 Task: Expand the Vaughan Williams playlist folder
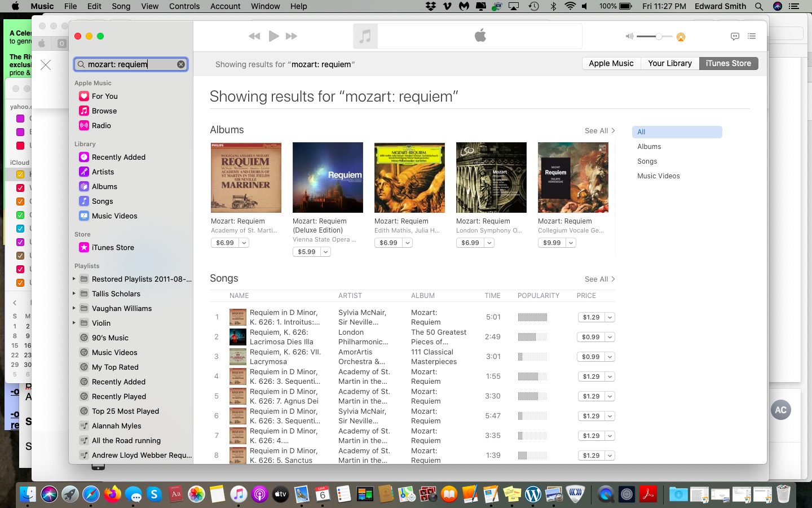click(x=74, y=308)
